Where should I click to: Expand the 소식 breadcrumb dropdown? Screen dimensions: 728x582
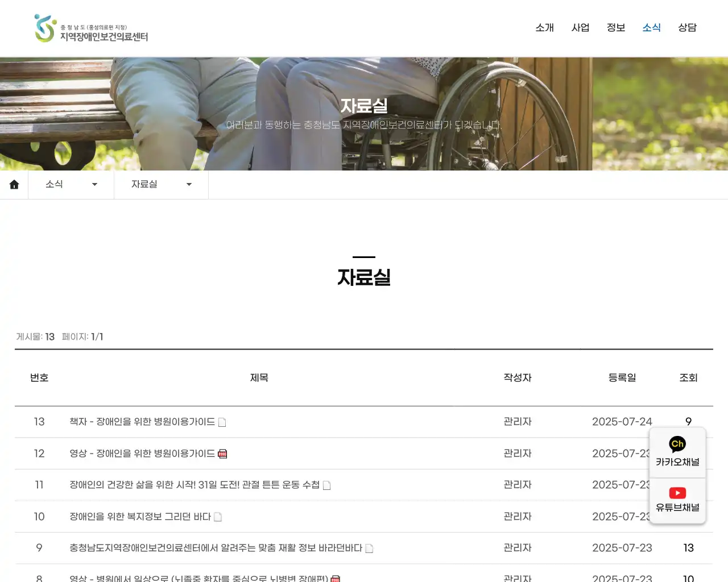point(71,184)
